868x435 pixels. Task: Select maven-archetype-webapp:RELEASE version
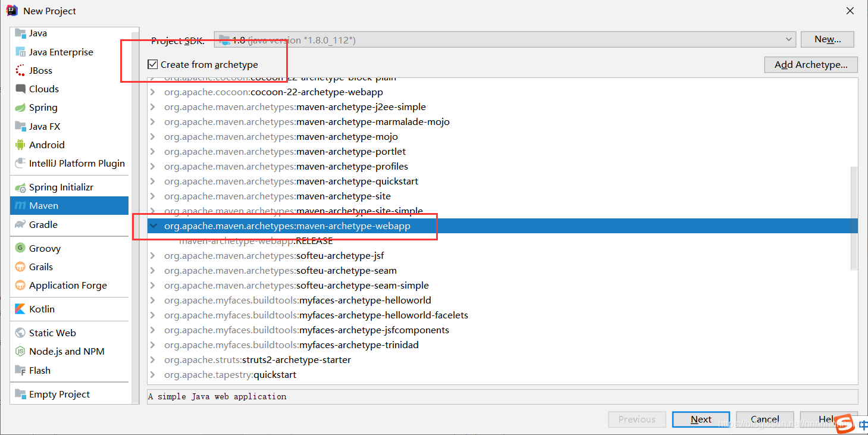(x=256, y=241)
